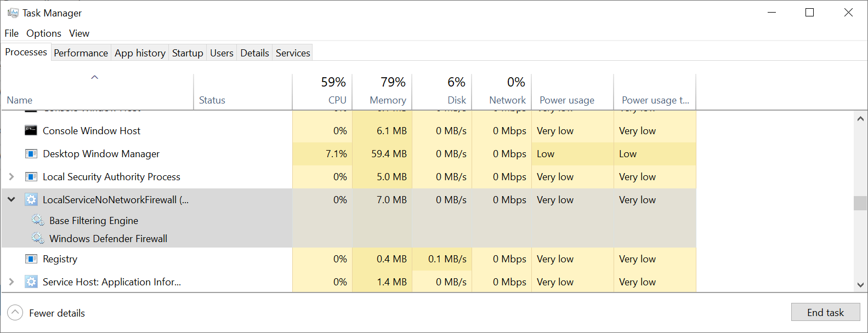Click the LocalServiceNoNetworkFirewall gear icon
The width and height of the screenshot is (868, 333).
click(31, 200)
